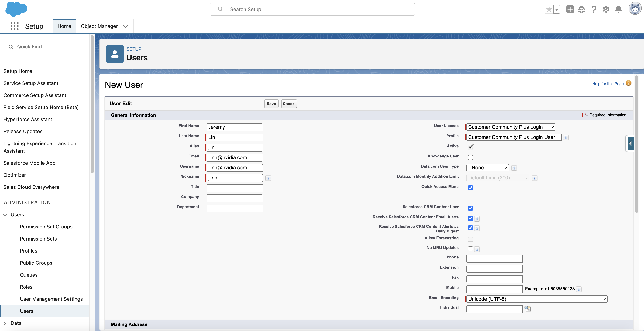Open the App Launcher grid icon

coord(15,26)
